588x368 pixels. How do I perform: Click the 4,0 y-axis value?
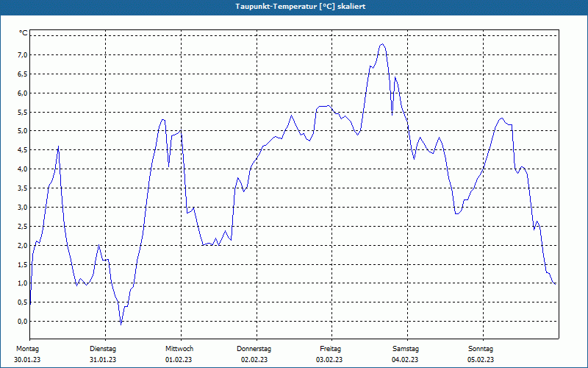point(22,169)
